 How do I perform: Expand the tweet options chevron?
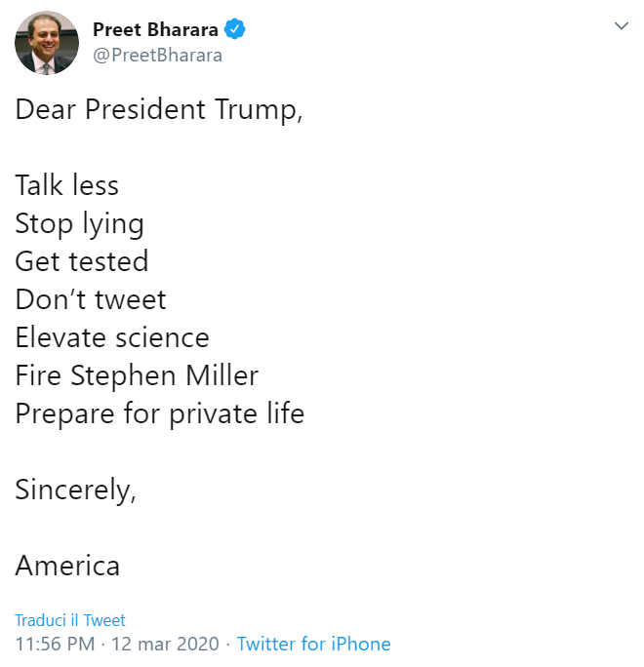(x=621, y=26)
